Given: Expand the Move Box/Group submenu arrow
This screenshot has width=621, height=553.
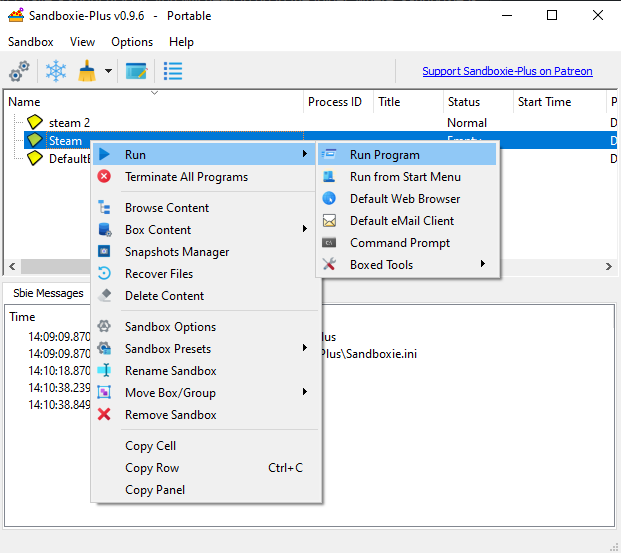Looking at the screenshot, I should pos(305,391).
